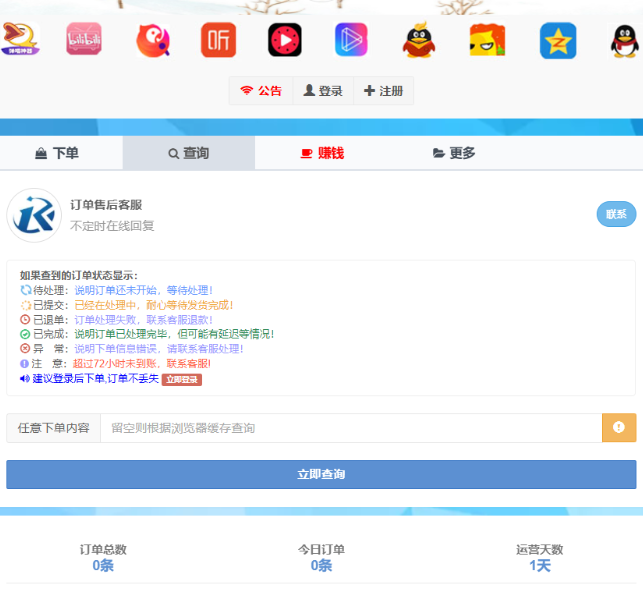
Task: Click the 已提交 spinner status icon
Action: click(x=26, y=305)
